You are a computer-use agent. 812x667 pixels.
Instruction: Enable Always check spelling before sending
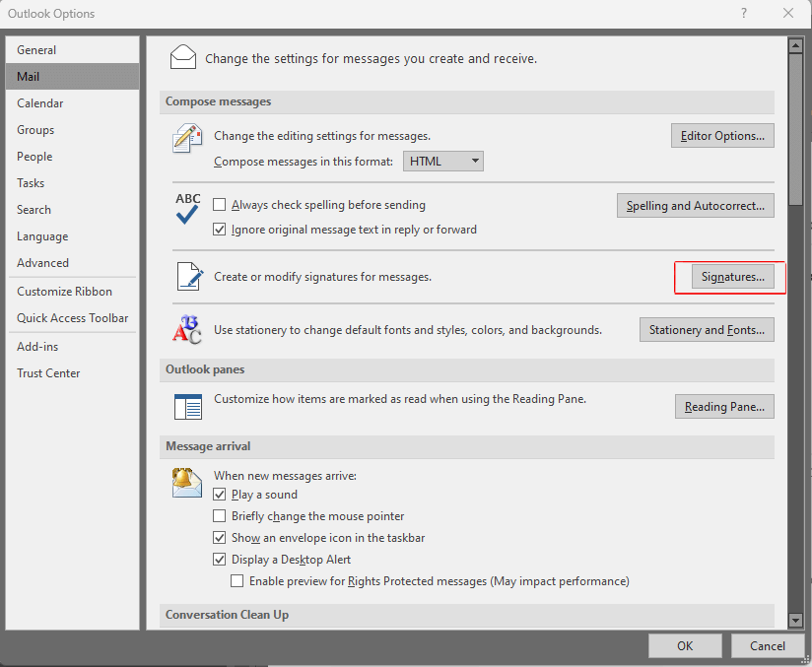219,205
